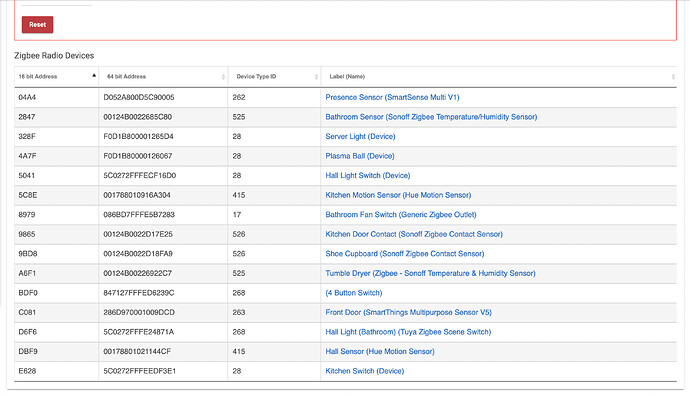Select 64 bit address 001788010916A304
This screenshot has height=396, width=690.
tap(137, 195)
